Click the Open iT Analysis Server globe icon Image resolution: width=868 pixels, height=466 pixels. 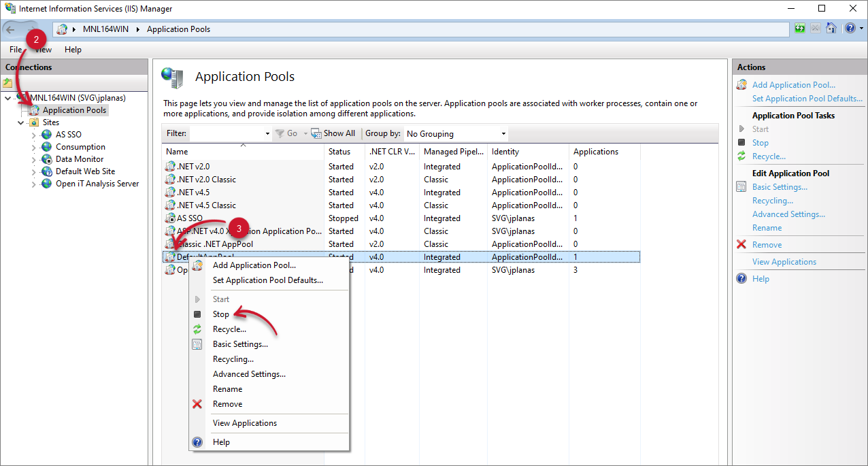tap(47, 184)
